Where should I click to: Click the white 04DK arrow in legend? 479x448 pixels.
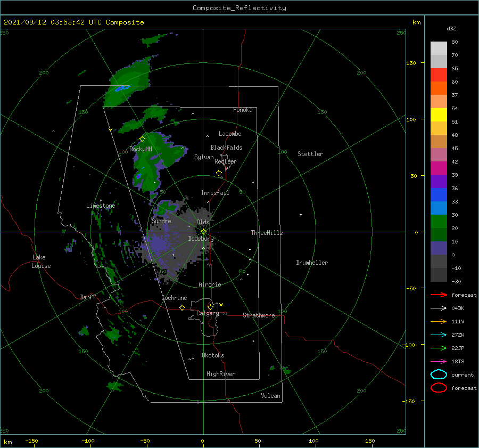click(439, 308)
